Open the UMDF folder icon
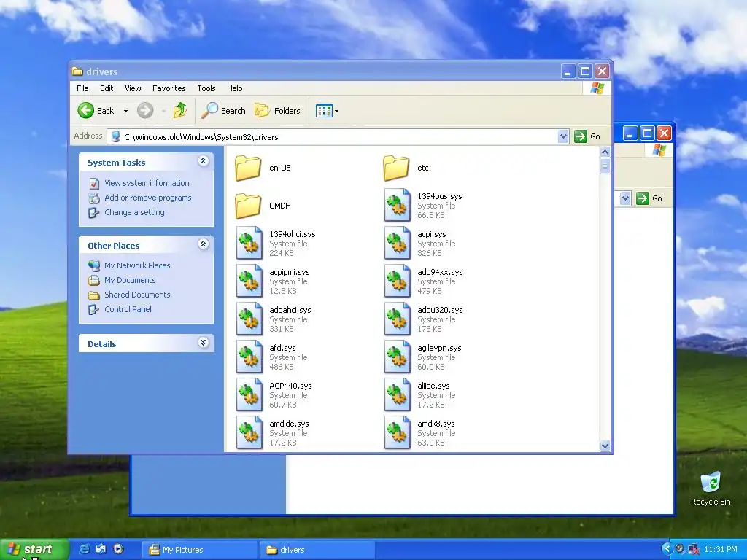747x560 pixels. [x=248, y=206]
